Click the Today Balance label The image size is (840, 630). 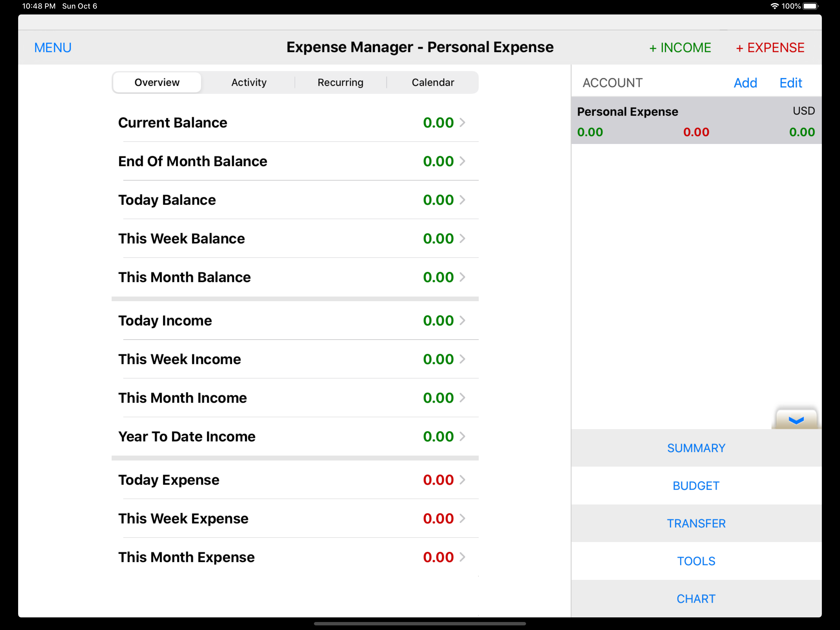pos(167,200)
